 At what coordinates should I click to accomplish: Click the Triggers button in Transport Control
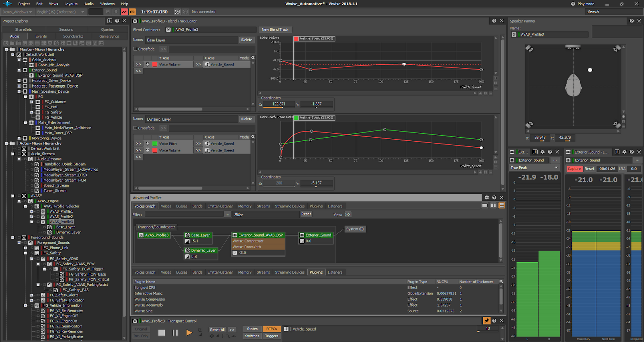point(271,336)
